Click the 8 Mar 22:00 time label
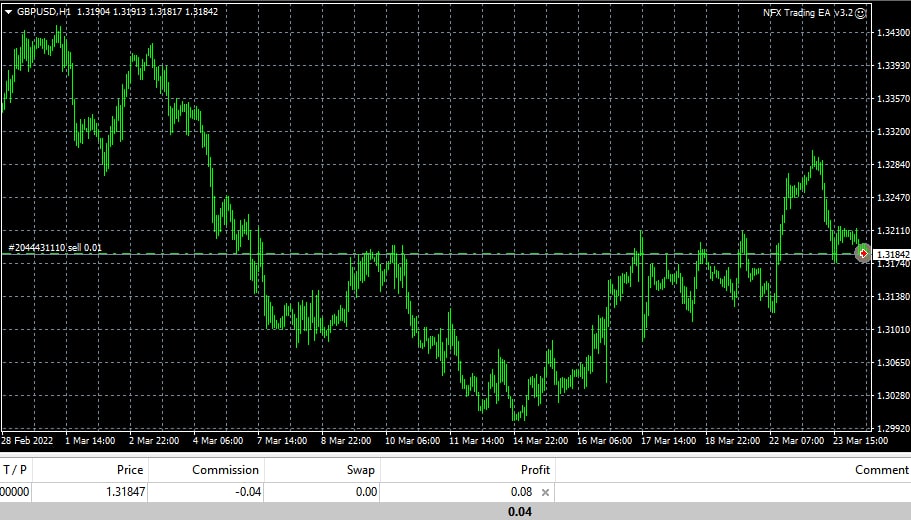The height and width of the screenshot is (520, 911). pos(346,440)
